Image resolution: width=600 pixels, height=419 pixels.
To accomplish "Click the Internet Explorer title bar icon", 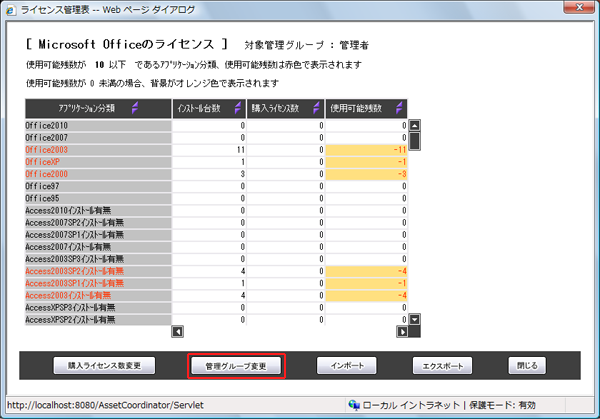I will (11, 10).
